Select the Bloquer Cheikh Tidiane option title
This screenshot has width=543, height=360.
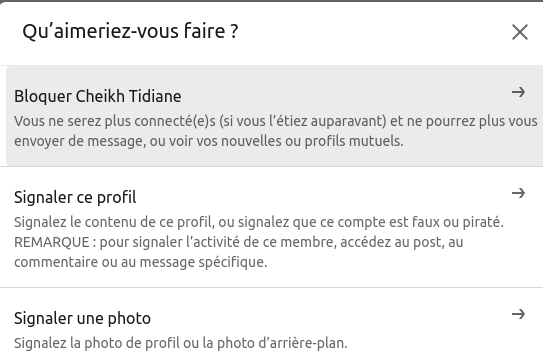coord(98,96)
